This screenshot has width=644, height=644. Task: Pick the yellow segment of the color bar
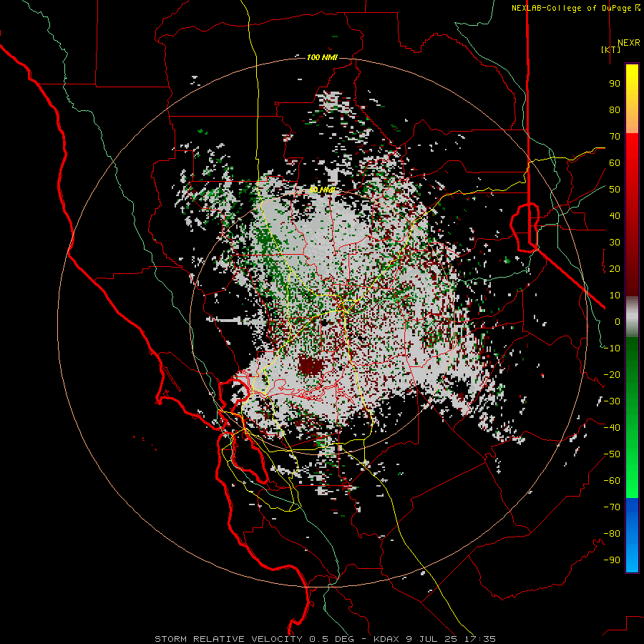[x=632, y=99]
